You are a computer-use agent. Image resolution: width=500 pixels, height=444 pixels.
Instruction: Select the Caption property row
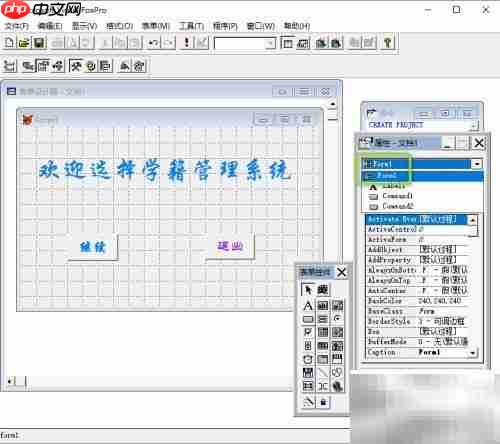417,352
